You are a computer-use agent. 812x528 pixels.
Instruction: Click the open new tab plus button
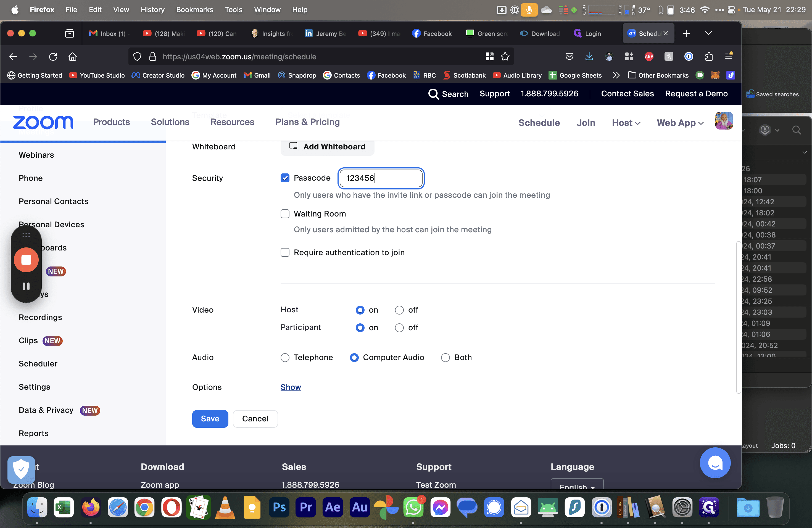[x=686, y=33]
